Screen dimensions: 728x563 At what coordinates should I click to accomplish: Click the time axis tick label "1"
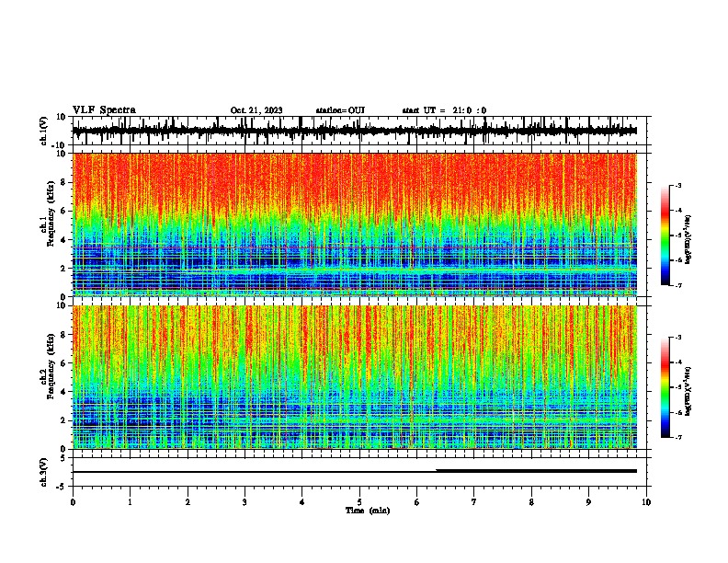(x=130, y=502)
